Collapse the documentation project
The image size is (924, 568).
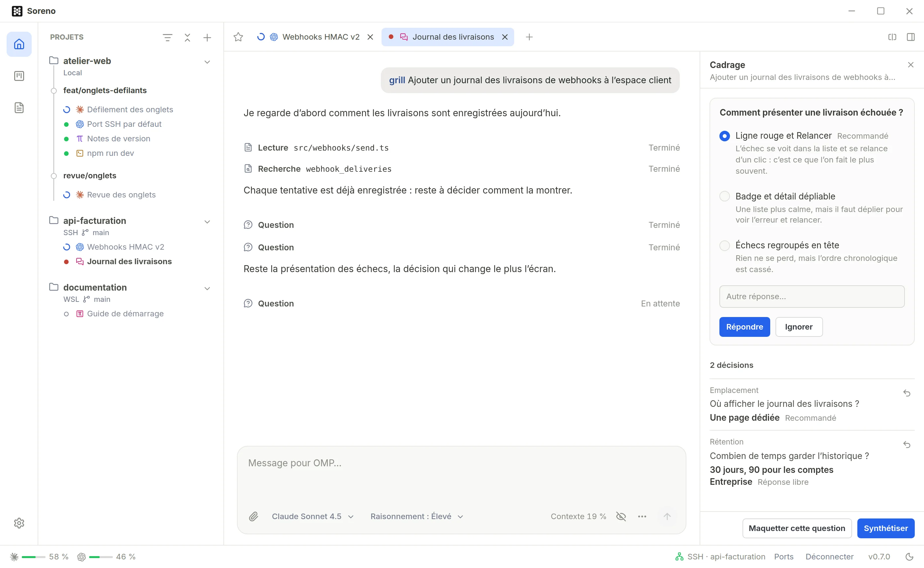207,289
